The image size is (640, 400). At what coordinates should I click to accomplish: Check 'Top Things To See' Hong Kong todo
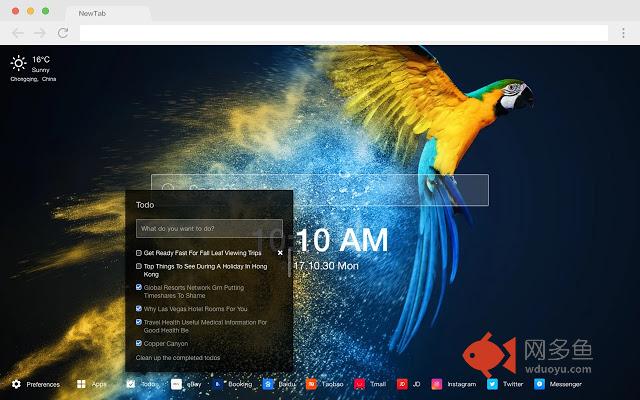[x=139, y=266]
